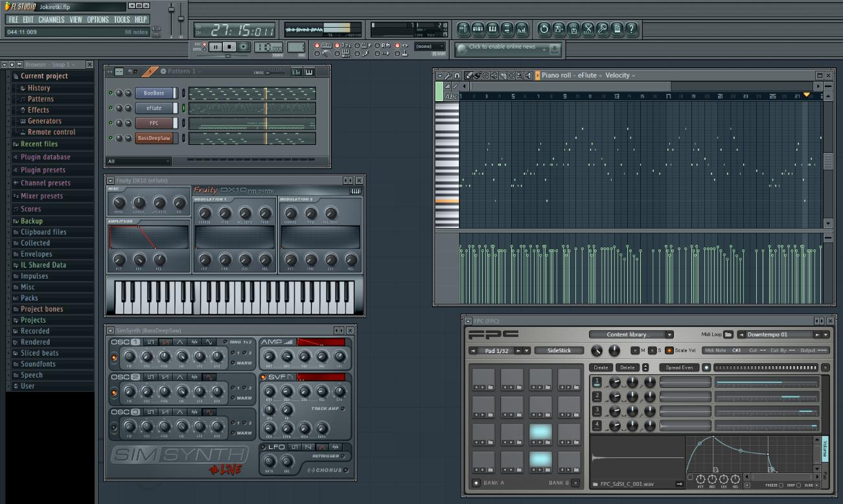The height and width of the screenshot is (504, 843).
Task: Open the audio editor scissors icon
Action: (588, 29)
